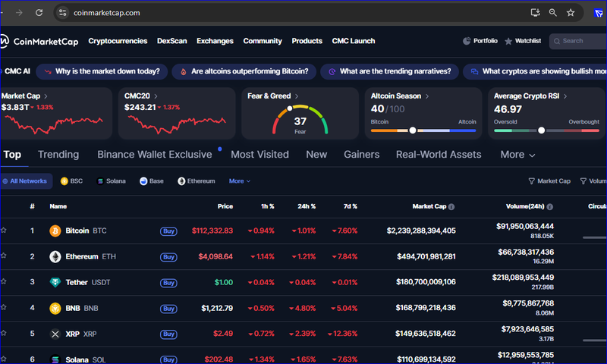Screen dimensions: 607x364
Task: Open the Market Cap filter
Action: (x=549, y=181)
